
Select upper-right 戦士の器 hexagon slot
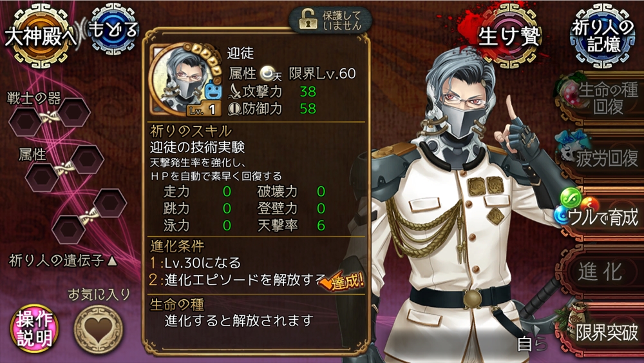point(74,112)
